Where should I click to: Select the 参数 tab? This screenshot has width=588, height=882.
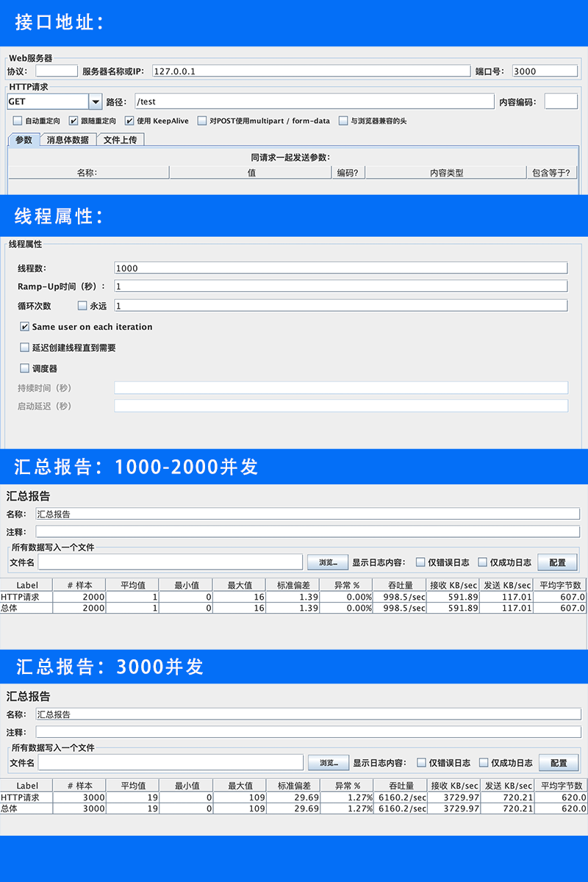24,140
